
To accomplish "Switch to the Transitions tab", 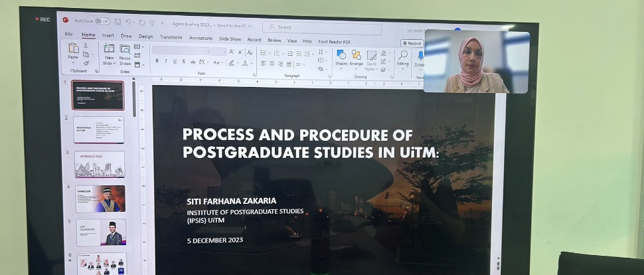I will coord(171,37).
